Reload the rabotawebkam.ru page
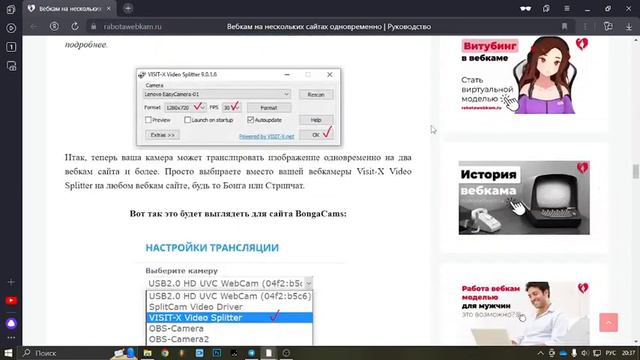The width and height of the screenshot is (640, 360). pyautogui.click(x=75, y=27)
